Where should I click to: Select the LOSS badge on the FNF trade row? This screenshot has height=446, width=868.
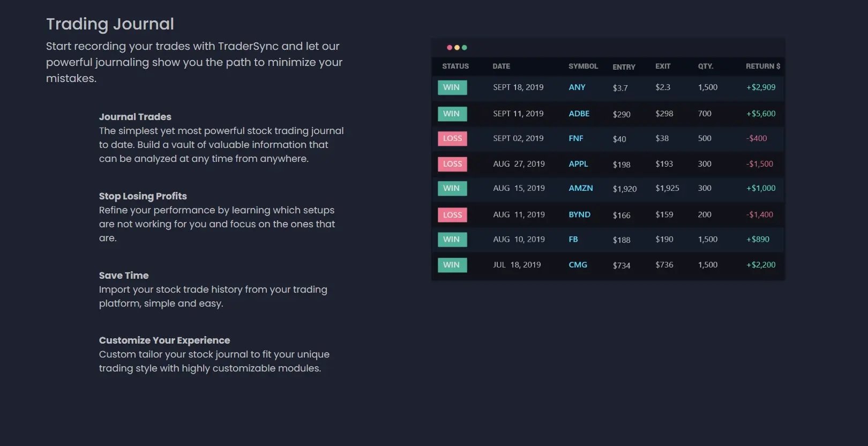point(452,138)
